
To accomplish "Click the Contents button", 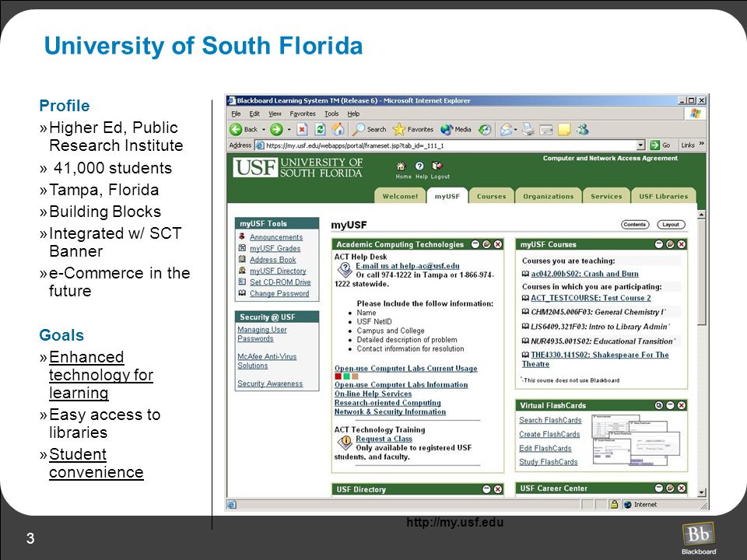I will click(635, 224).
